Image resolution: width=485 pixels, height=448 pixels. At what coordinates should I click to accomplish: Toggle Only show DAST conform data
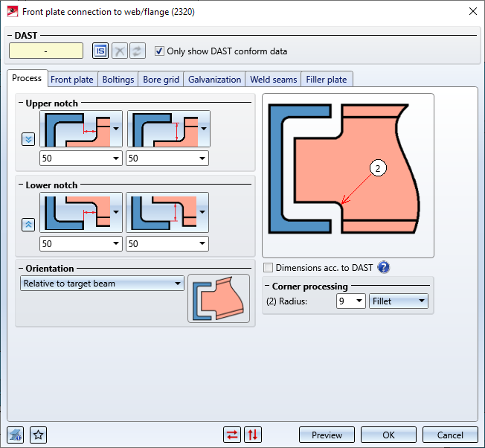[159, 51]
